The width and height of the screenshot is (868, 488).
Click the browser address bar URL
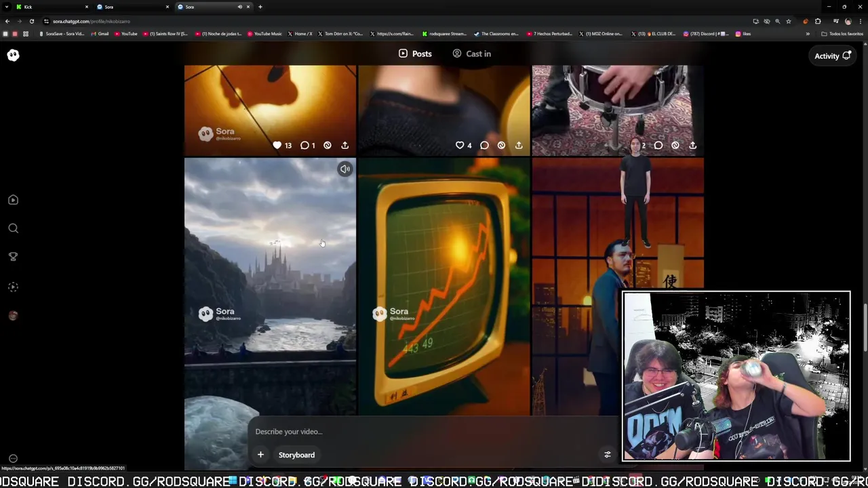(x=92, y=21)
